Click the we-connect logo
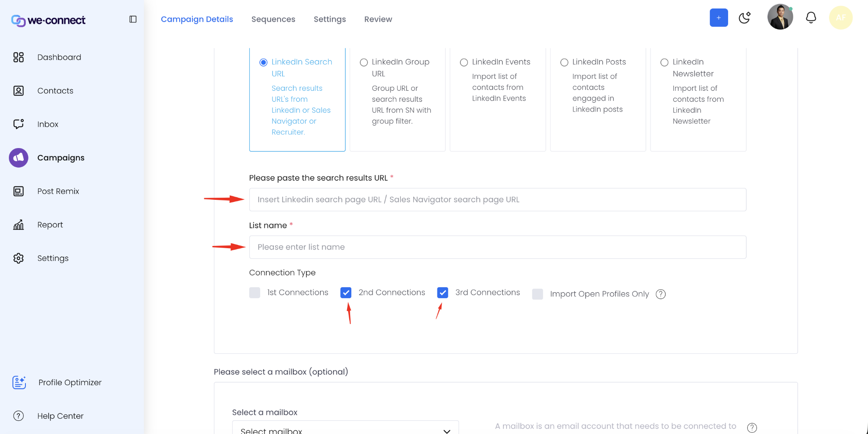868x434 pixels. [48, 20]
